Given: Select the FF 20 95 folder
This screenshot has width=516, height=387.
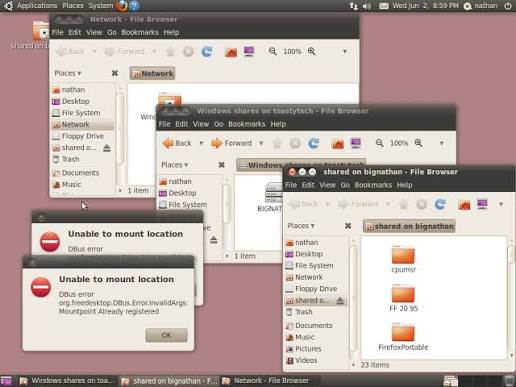Looking at the screenshot, I should pos(403,298).
